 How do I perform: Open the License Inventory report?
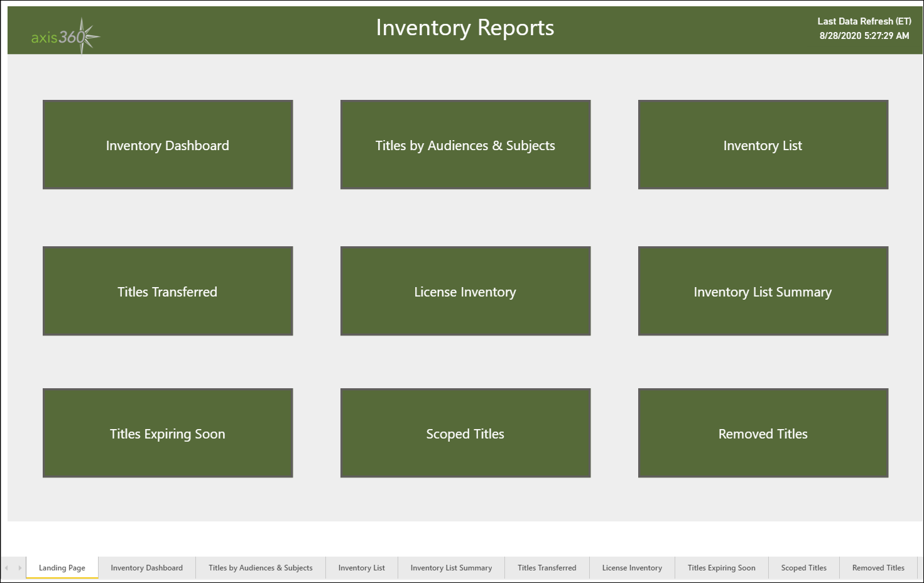pyautogui.click(x=465, y=291)
